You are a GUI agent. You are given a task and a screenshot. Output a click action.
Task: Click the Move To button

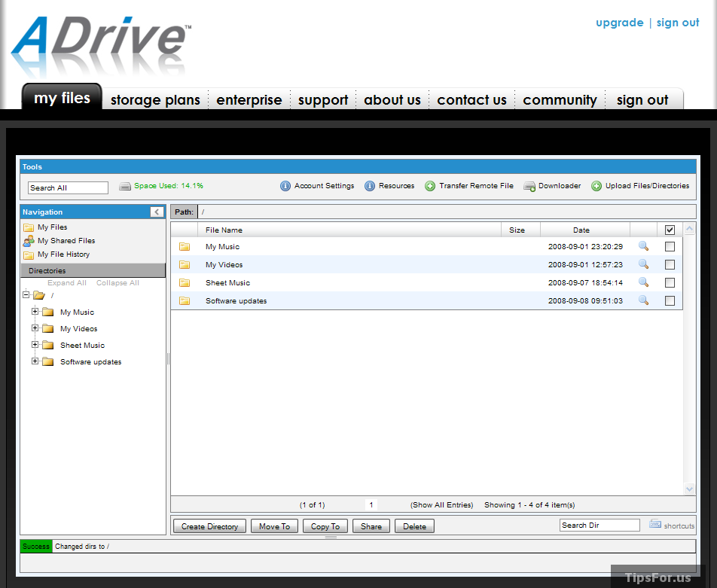(x=274, y=526)
